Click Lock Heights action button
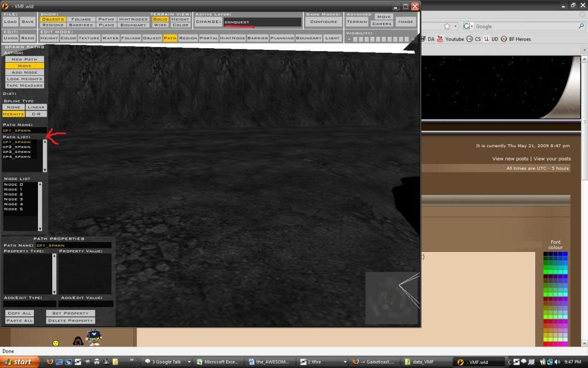Screen dimensions: 588x368 click(24, 79)
